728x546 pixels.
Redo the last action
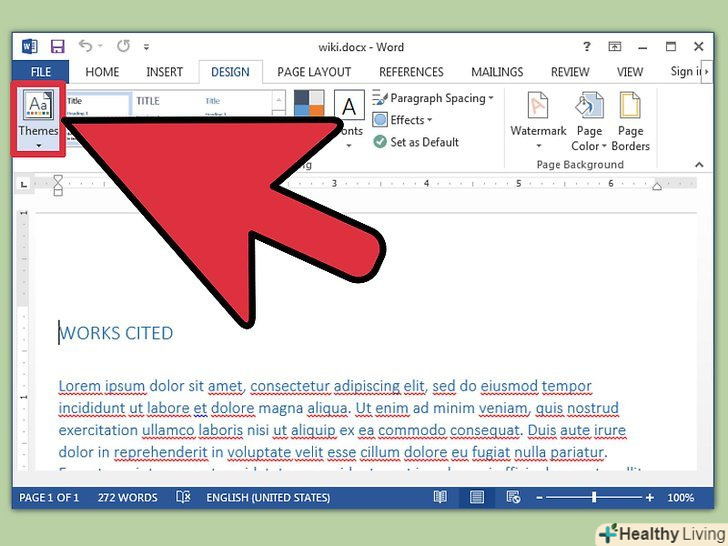coord(124,46)
